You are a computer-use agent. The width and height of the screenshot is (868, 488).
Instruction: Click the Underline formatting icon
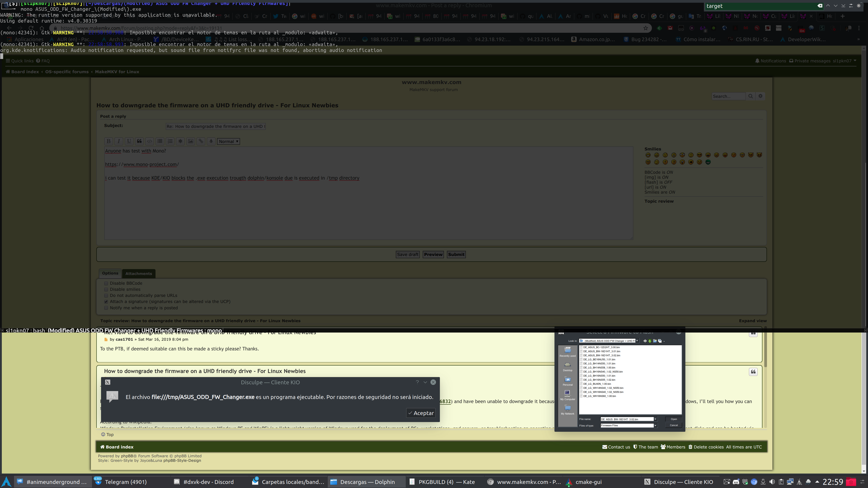(x=129, y=141)
